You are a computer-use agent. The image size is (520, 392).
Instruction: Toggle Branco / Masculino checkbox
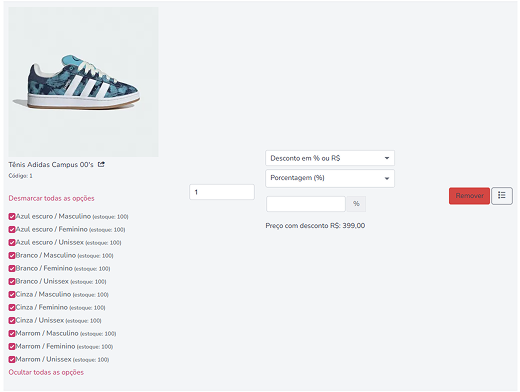12,256
